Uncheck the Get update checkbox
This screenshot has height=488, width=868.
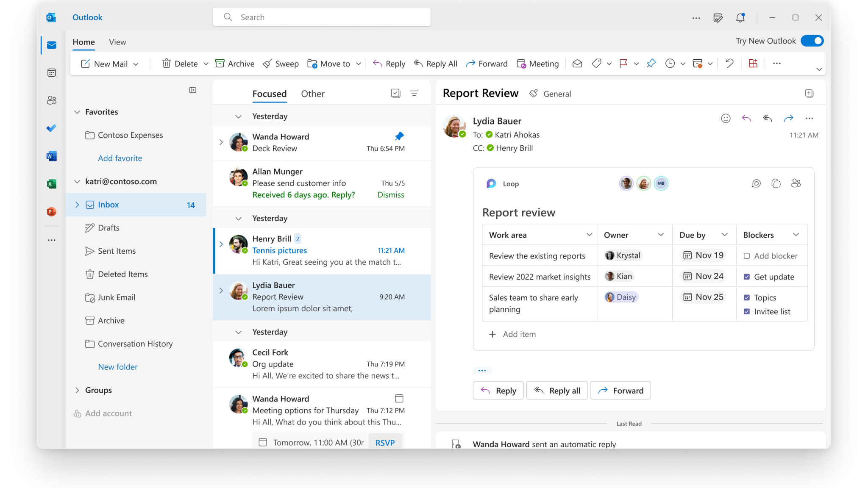click(747, 277)
